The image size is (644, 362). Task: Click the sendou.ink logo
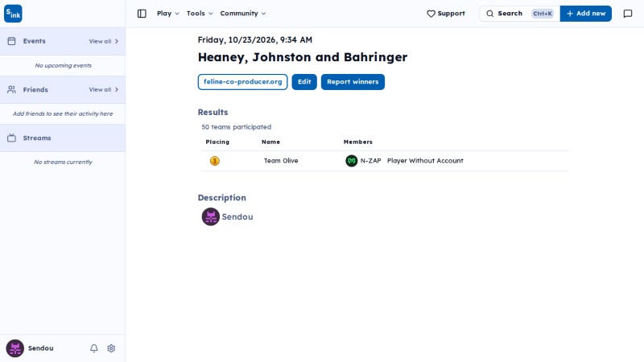pos(13,14)
